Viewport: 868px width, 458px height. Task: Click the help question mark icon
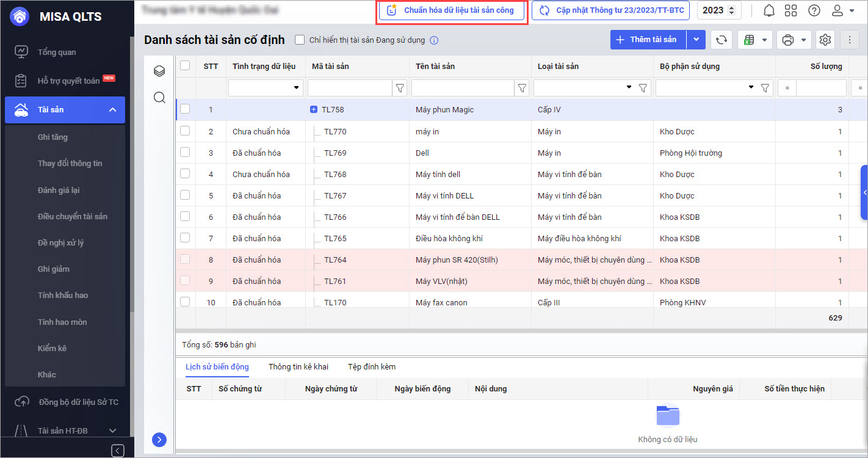(814, 10)
